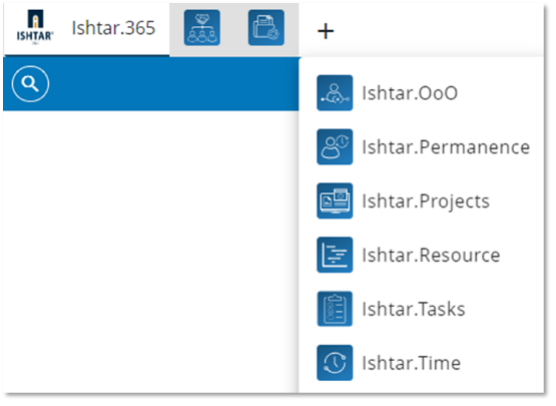This screenshot has height=406, width=556.
Task: Click the blue search bar area
Action: click(x=151, y=84)
